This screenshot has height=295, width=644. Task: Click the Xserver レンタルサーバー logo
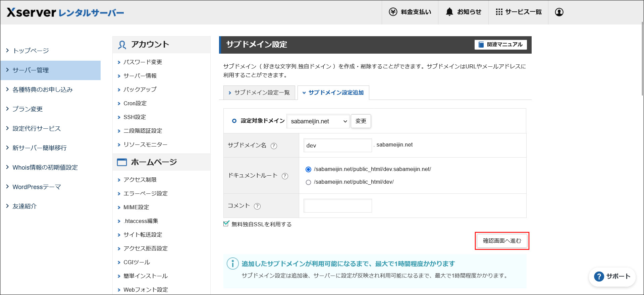pyautogui.click(x=65, y=12)
